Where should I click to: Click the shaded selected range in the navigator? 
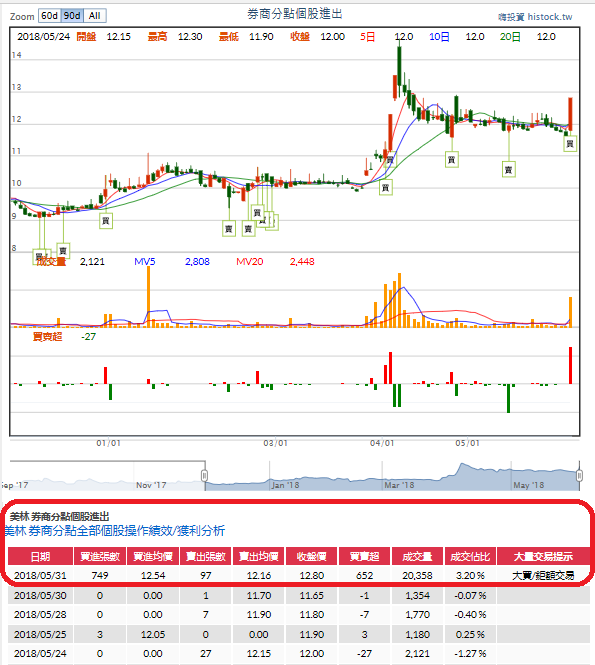[x=392, y=477]
